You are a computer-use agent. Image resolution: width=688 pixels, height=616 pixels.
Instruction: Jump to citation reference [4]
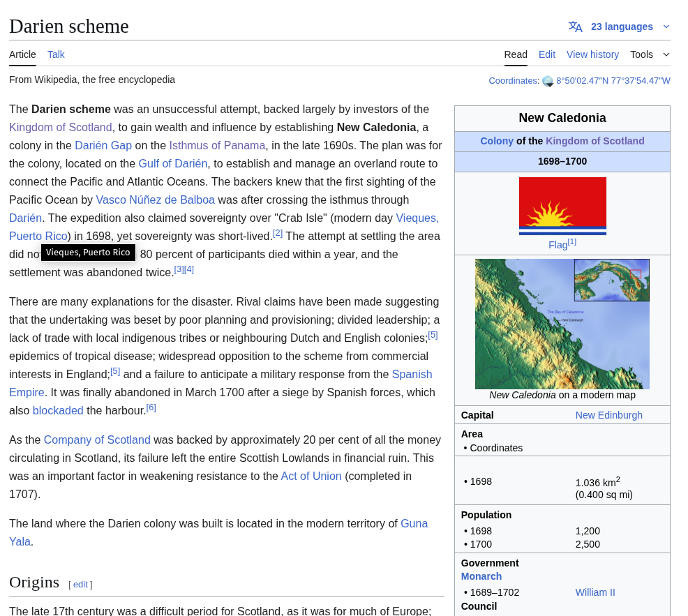coord(189,269)
